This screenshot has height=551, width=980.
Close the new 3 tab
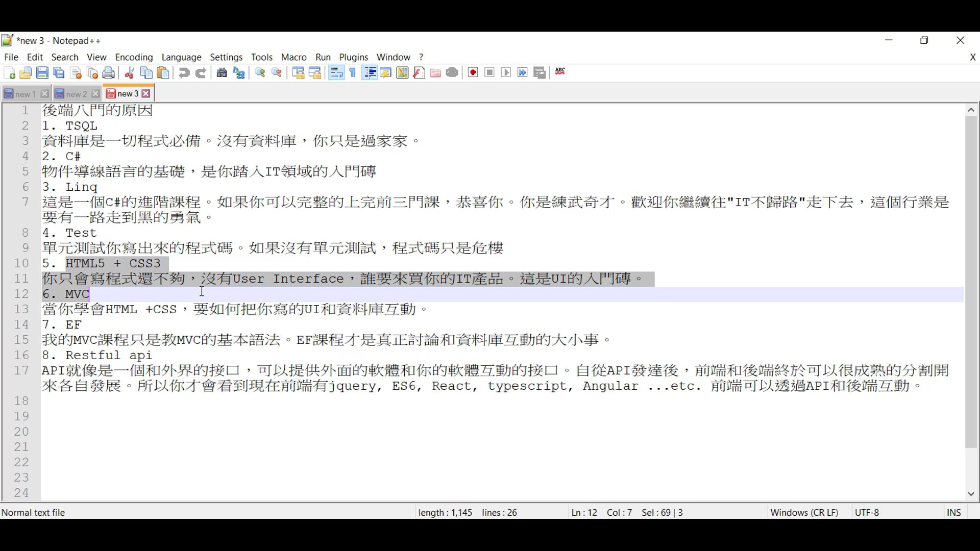coord(146,94)
